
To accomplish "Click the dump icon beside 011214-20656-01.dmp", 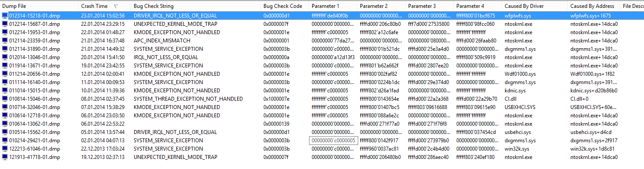I will 5,74.
